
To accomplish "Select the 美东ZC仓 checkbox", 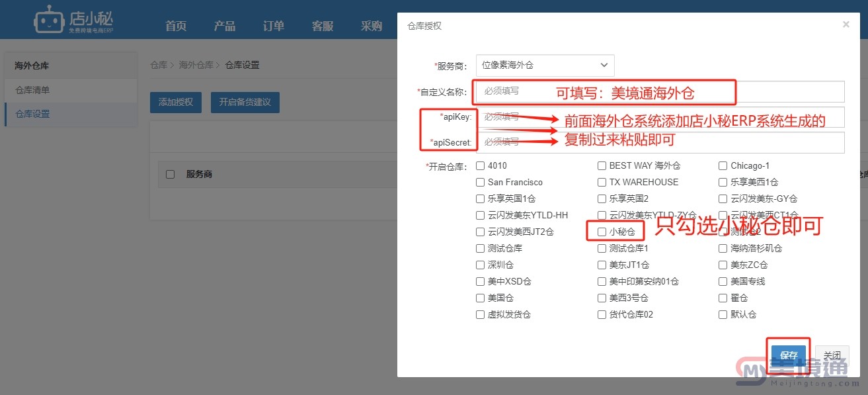I will [723, 265].
